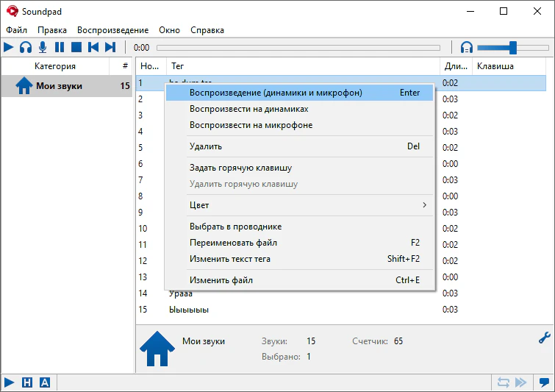The height and width of the screenshot is (392, 555).
Task: Adjust the volume slider in the toolbar
Action: point(512,48)
